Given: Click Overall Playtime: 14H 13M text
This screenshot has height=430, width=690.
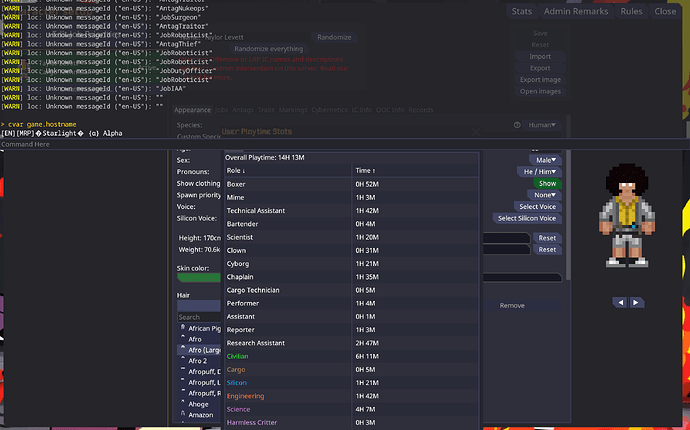Looking at the screenshot, I should coord(265,158).
